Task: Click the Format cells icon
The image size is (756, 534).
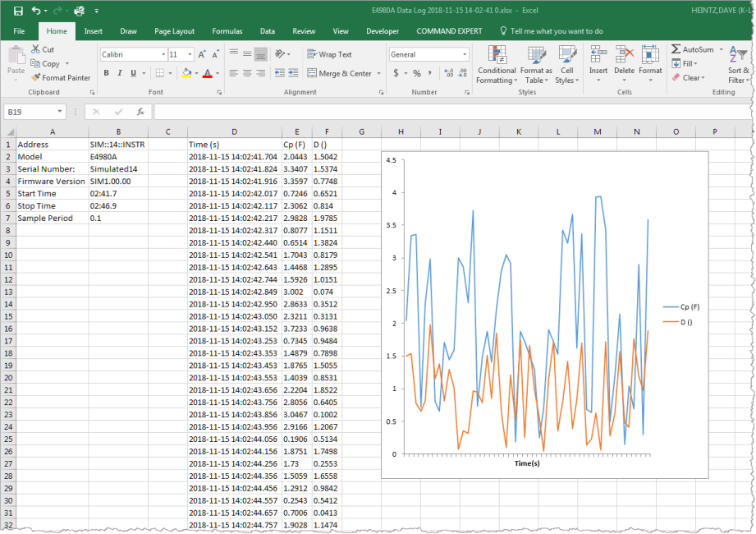Action: [650, 54]
